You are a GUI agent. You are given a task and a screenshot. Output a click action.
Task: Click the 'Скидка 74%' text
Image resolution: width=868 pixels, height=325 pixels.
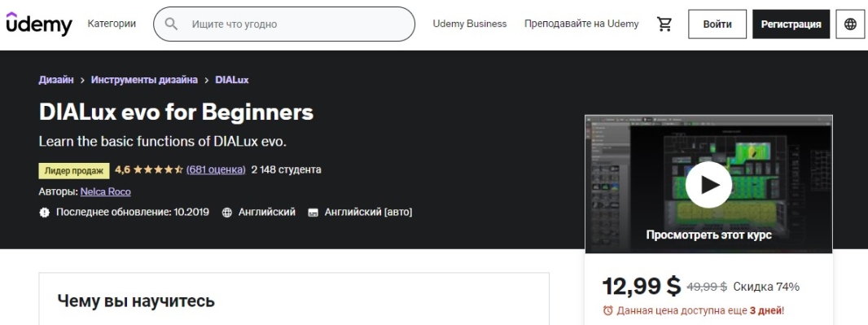[766, 287]
